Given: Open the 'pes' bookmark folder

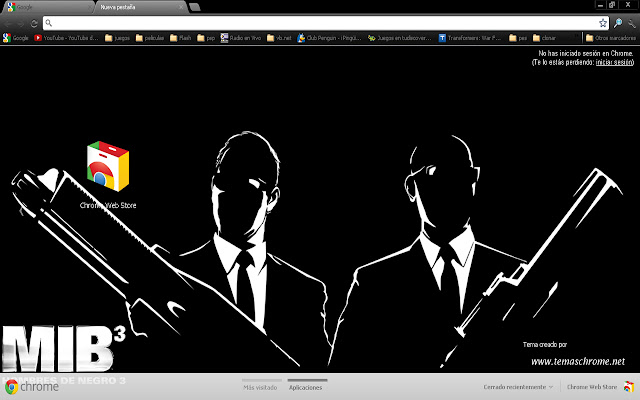Looking at the screenshot, I should click(x=518, y=38).
